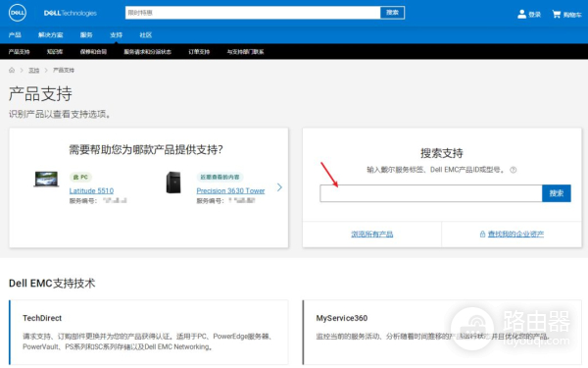Click the Dell round logo
This screenshot has height=368, width=588.
click(x=18, y=13)
